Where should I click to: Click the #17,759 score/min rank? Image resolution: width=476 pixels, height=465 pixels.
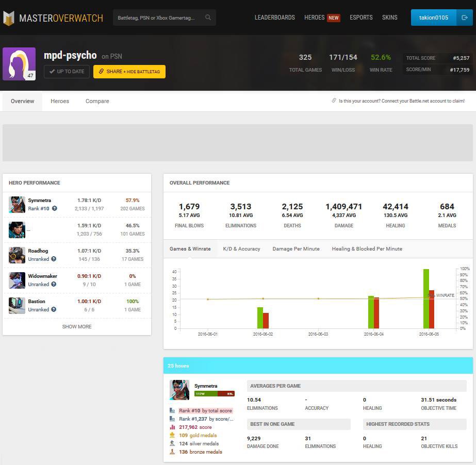click(459, 70)
